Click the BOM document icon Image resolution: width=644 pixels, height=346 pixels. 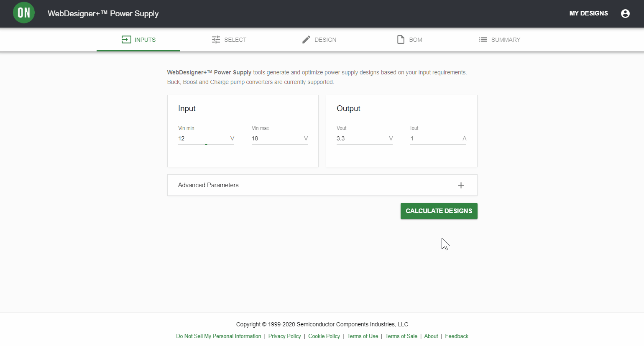(x=401, y=40)
